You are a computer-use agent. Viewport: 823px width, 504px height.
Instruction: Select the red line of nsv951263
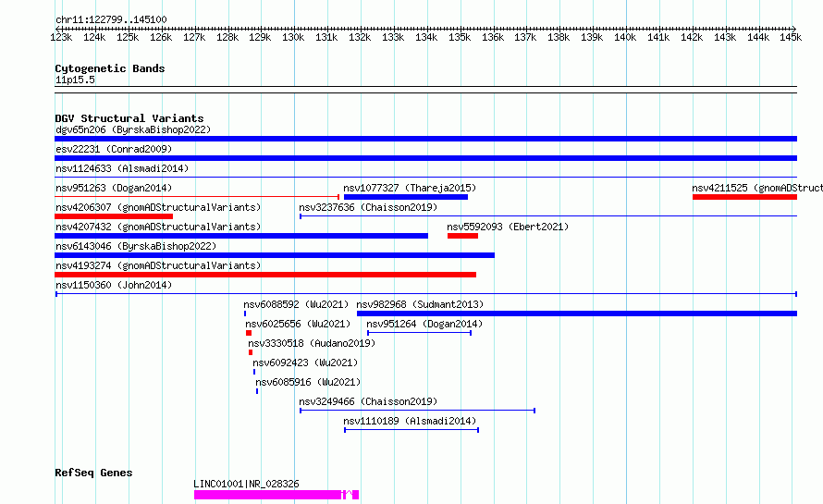click(197, 197)
